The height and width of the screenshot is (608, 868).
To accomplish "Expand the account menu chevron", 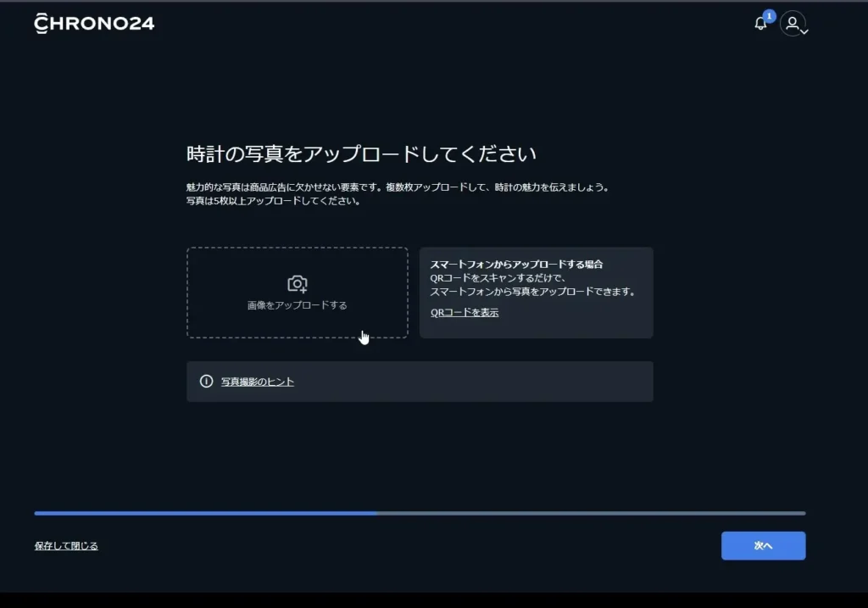I will [804, 31].
